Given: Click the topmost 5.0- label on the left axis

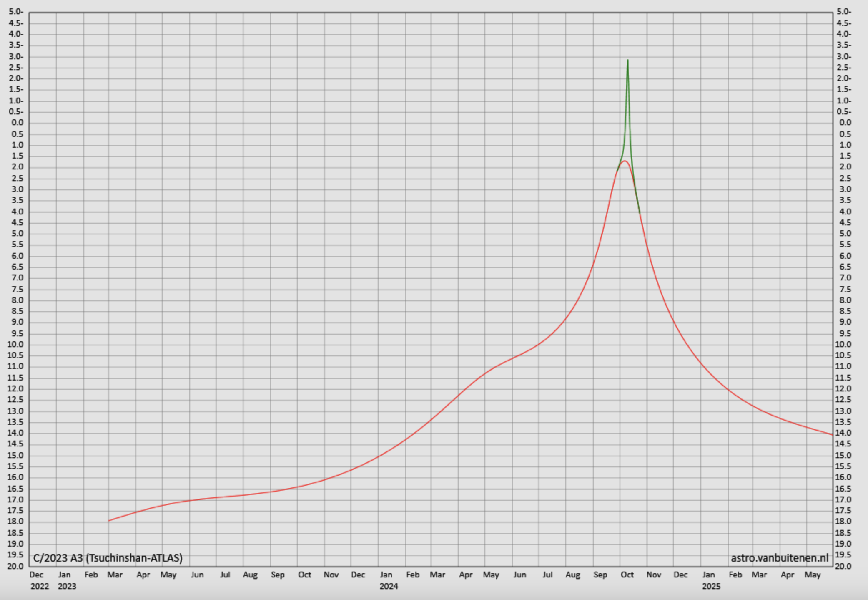Looking at the screenshot, I should (x=16, y=12).
